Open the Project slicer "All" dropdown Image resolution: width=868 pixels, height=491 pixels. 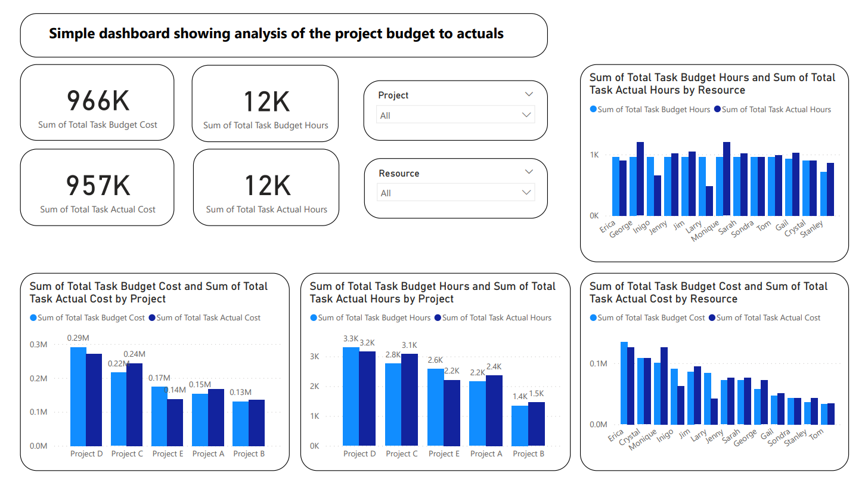pyautogui.click(x=455, y=115)
